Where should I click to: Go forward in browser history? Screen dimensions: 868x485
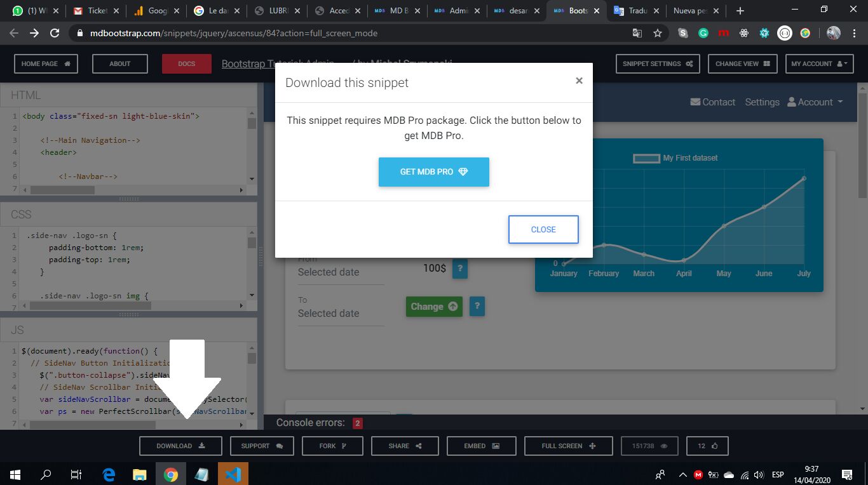point(34,33)
